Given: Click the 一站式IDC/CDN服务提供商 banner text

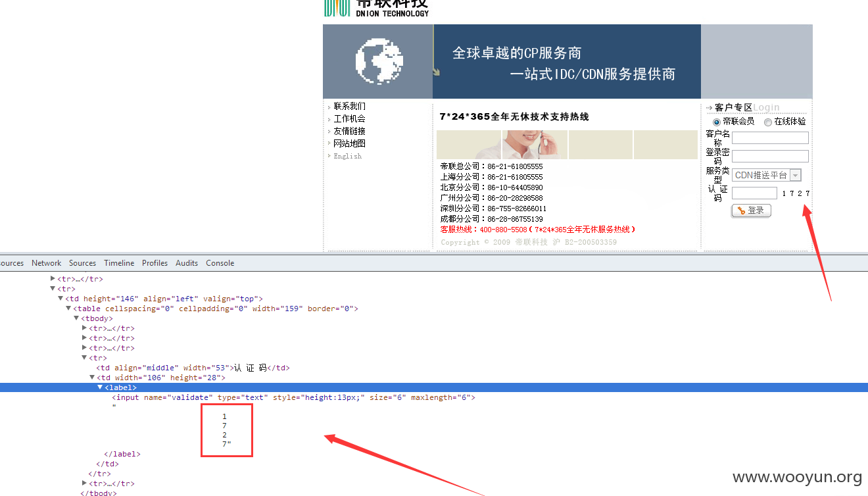Looking at the screenshot, I should [592, 74].
